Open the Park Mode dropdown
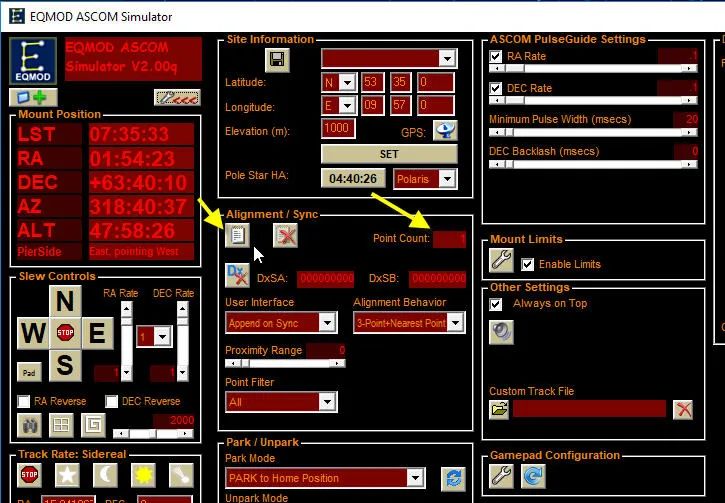Image resolution: width=725 pixels, height=503 pixels. click(414, 478)
